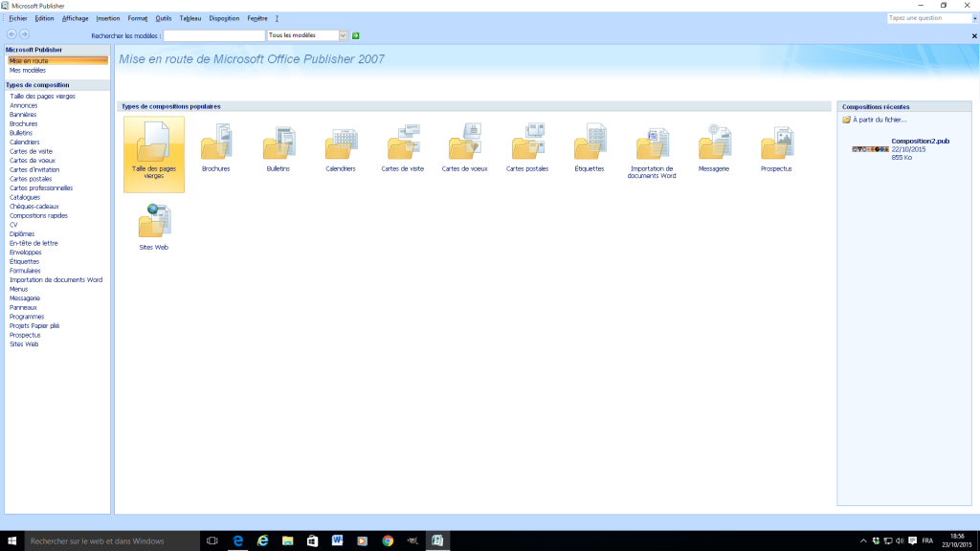The image size is (980, 551).
Task: Select Mise en route in the sidebar
Action: [x=57, y=60]
